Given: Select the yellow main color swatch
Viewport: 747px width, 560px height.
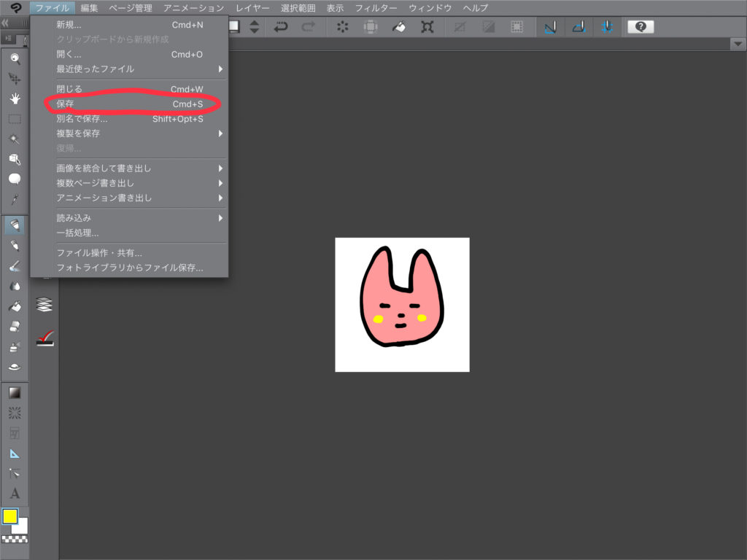Looking at the screenshot, I should point(10,516).
